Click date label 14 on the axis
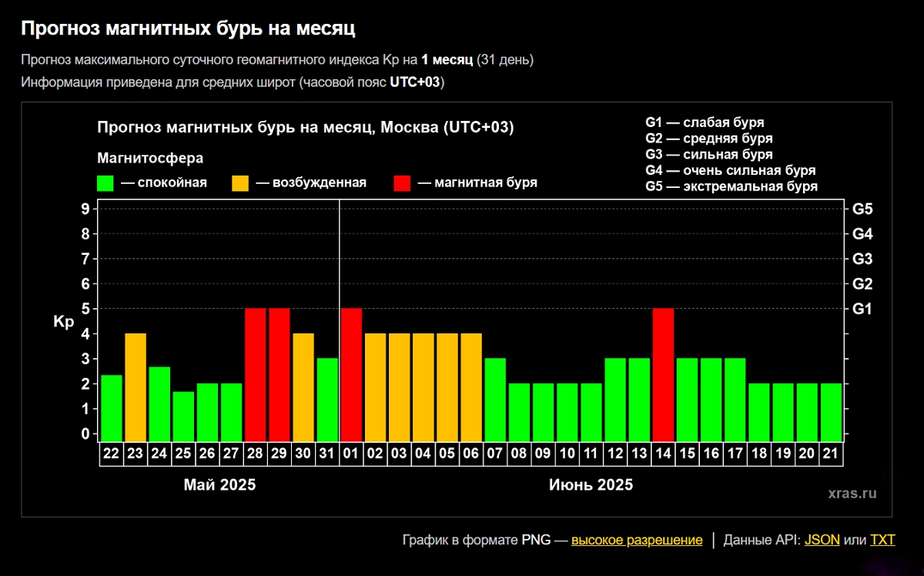 point(663,454)
